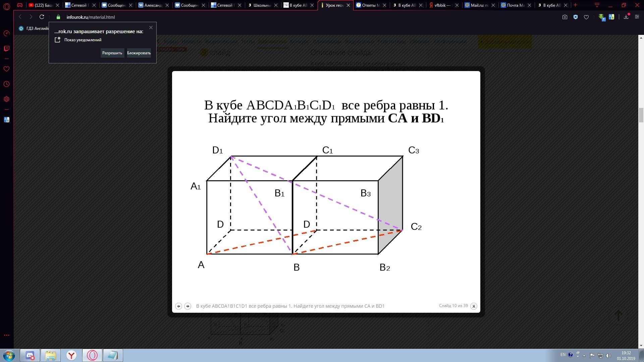
Task: Open Easy Setup sliders icon
Action: pyautogui.click(x=637, y=17)
